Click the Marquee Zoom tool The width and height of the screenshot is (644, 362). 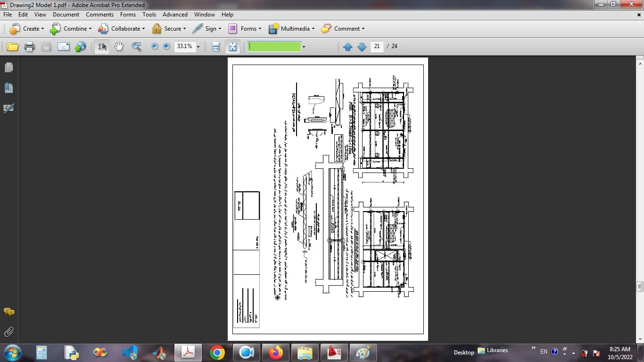point(136,46)
